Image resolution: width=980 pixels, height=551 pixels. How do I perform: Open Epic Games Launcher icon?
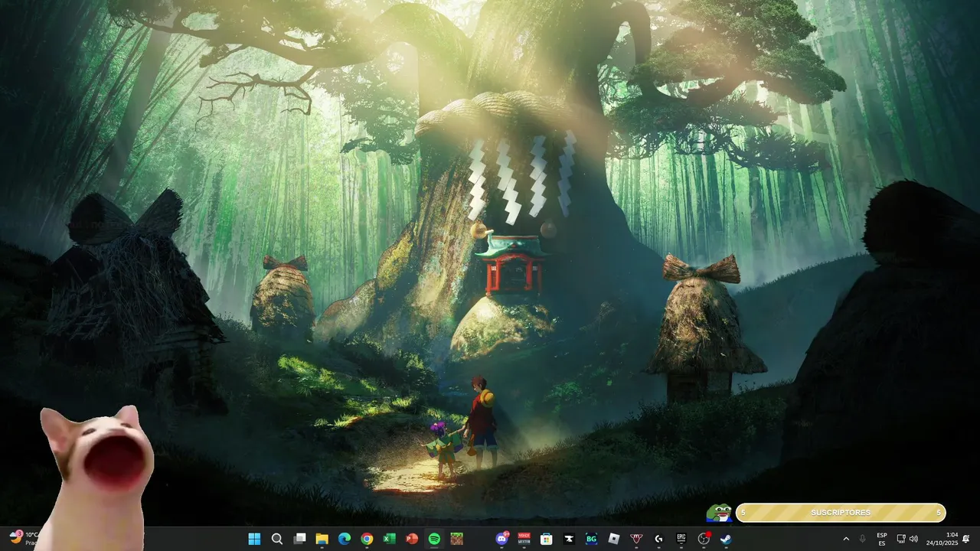(x=681, y=539)
